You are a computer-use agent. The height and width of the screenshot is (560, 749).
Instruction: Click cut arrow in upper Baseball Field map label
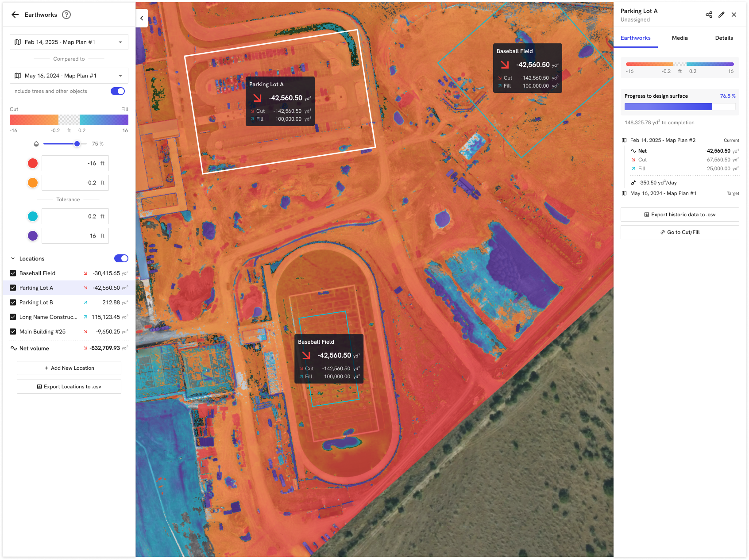(505, 65)
